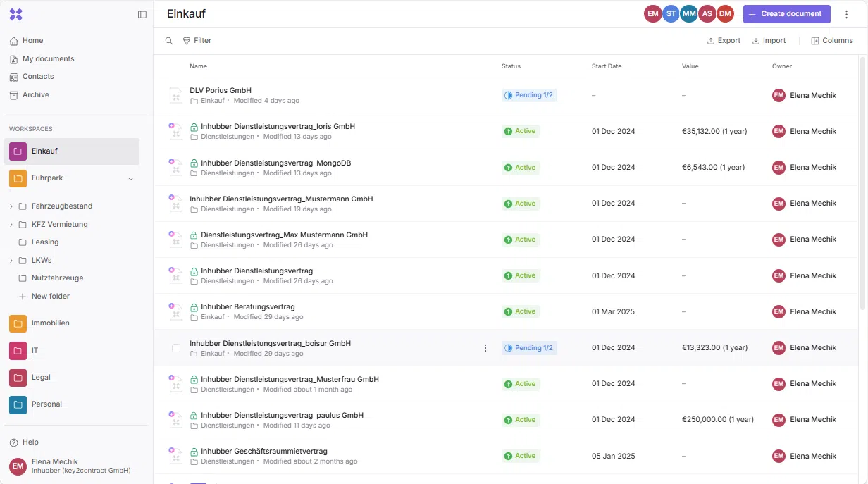Click the vertical scrollbar of the document list

(862, 183)
